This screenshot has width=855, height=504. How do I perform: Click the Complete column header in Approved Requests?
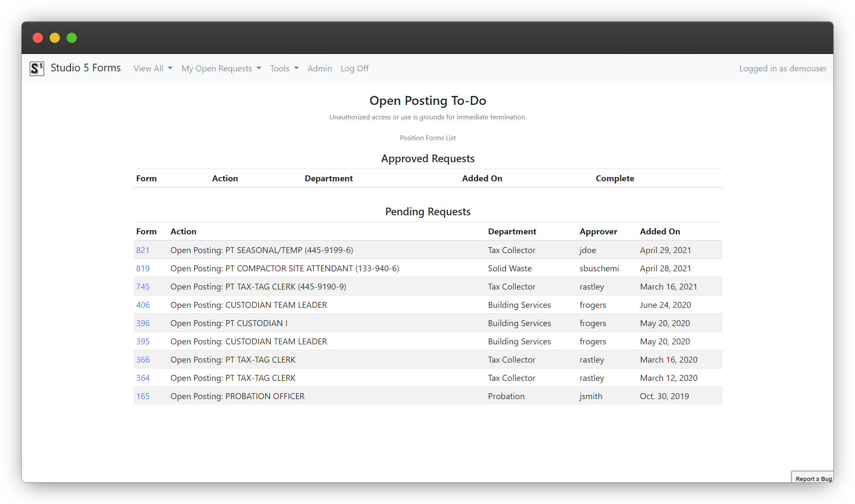[615, 178]
